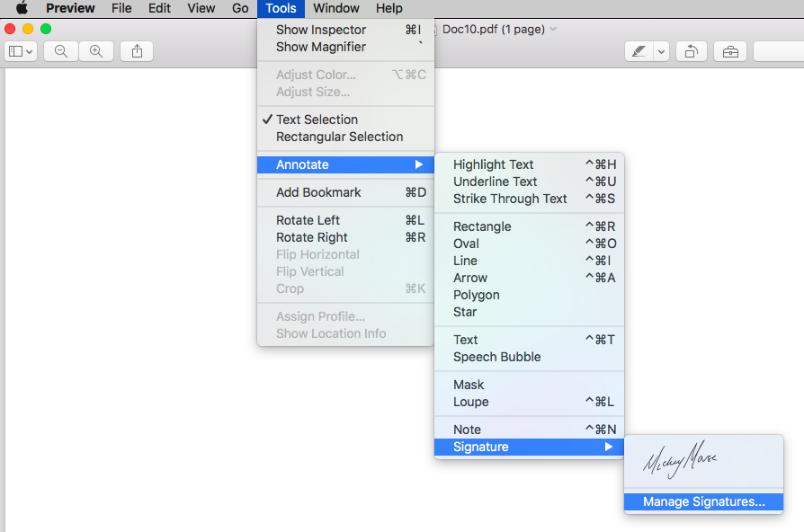Choose Show Magnifier from Tools menu
Screen dimensions: 804x532
coord(345,47)
